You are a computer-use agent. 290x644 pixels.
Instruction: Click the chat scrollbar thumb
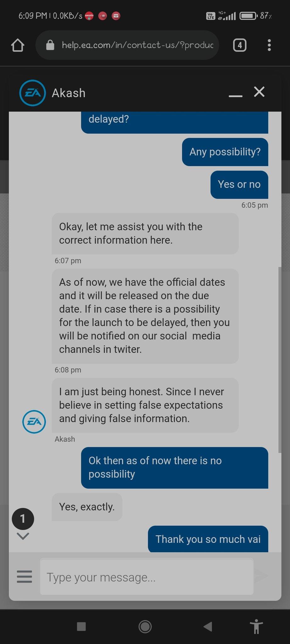click(x=280, y=360)
